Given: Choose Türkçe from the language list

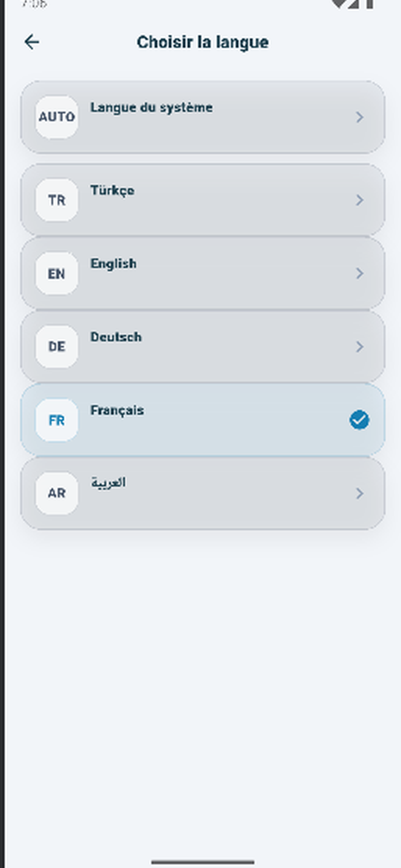Looking at the screenshot, I should 203,200.
